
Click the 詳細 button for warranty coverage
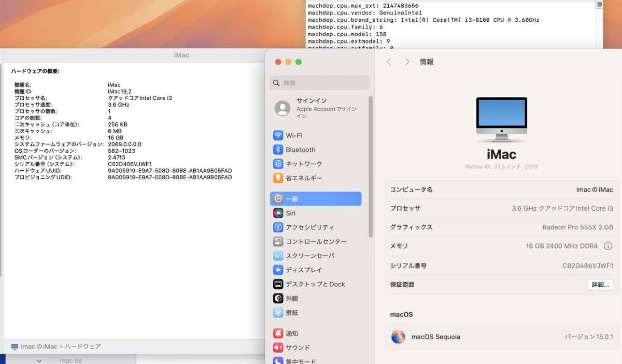(x=600, y=284)
